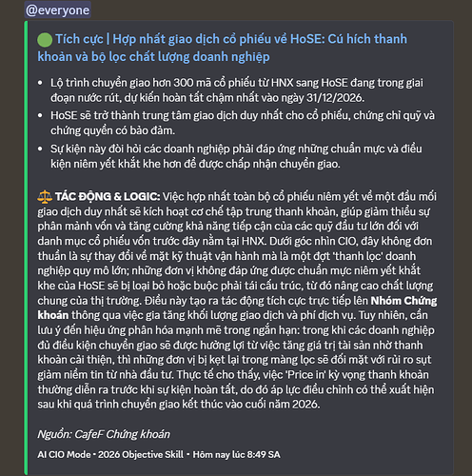Click the quoted 'Price in' phrase
This screenshot has width=472, height=476.
[x=306, y=375]
